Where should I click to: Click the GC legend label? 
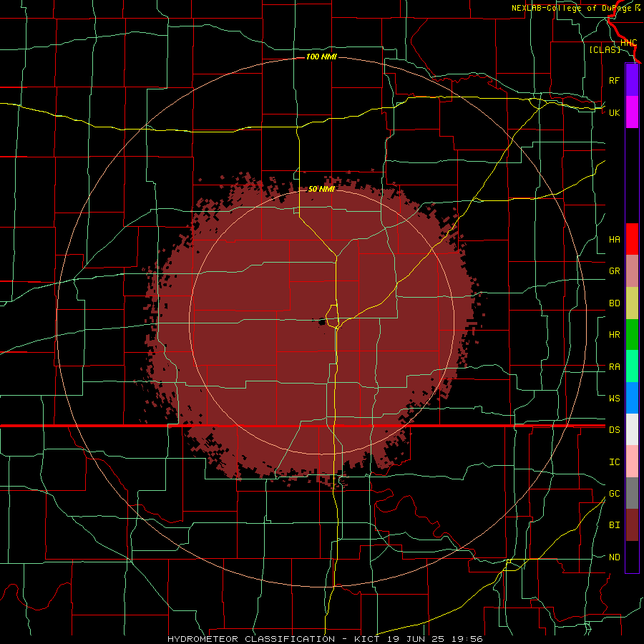[615, 494]
